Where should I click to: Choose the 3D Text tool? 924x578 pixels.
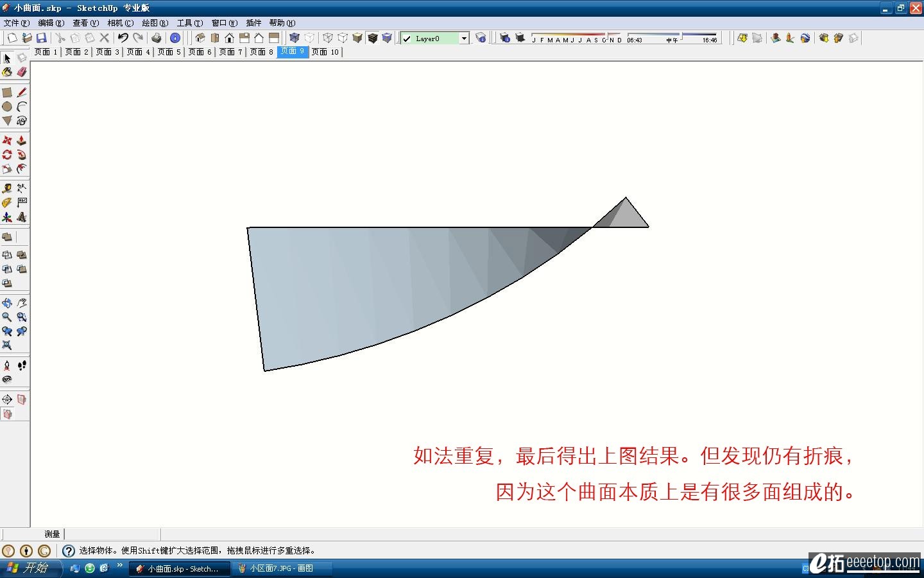21,217
